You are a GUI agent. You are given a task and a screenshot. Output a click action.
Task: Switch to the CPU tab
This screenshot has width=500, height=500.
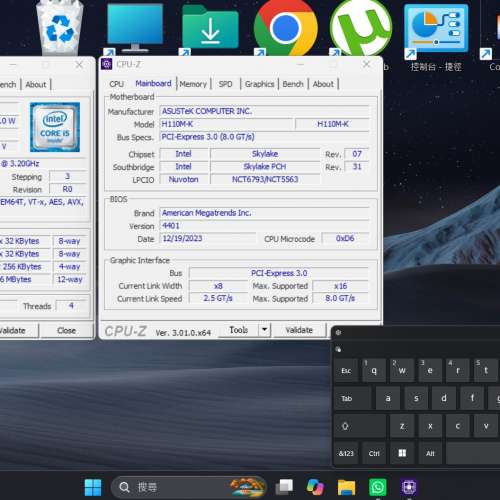click(x=117, y=84)
